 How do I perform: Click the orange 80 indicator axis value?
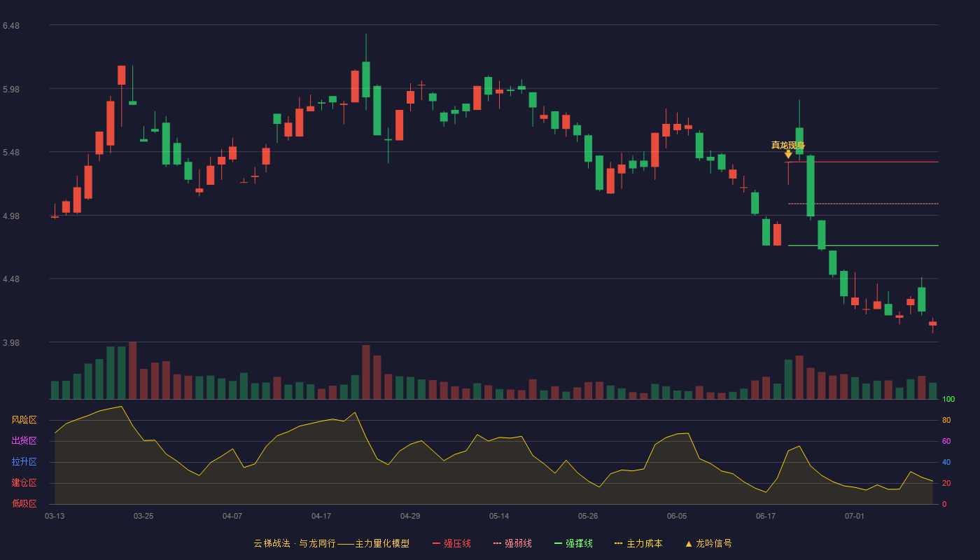(x=946, y=420)
